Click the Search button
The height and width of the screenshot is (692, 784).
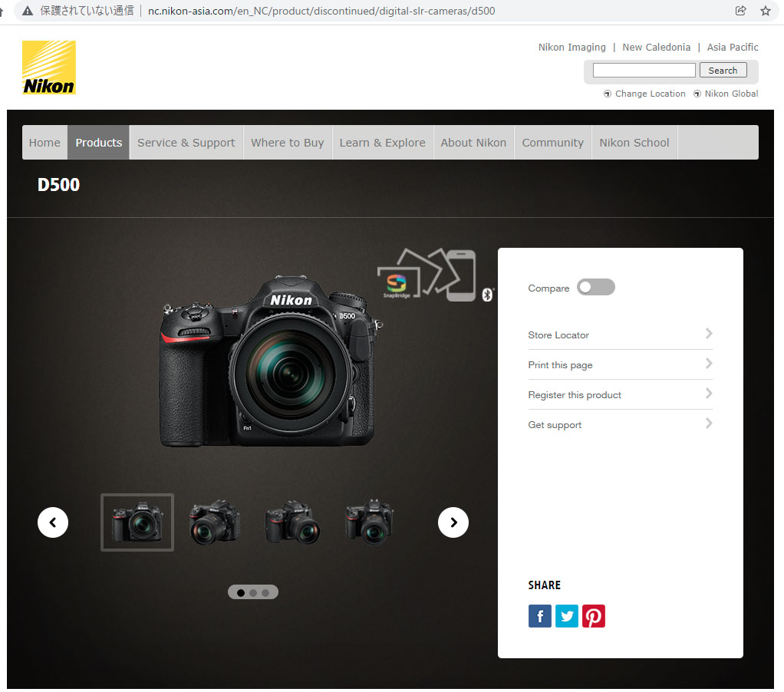click(723, 71)
